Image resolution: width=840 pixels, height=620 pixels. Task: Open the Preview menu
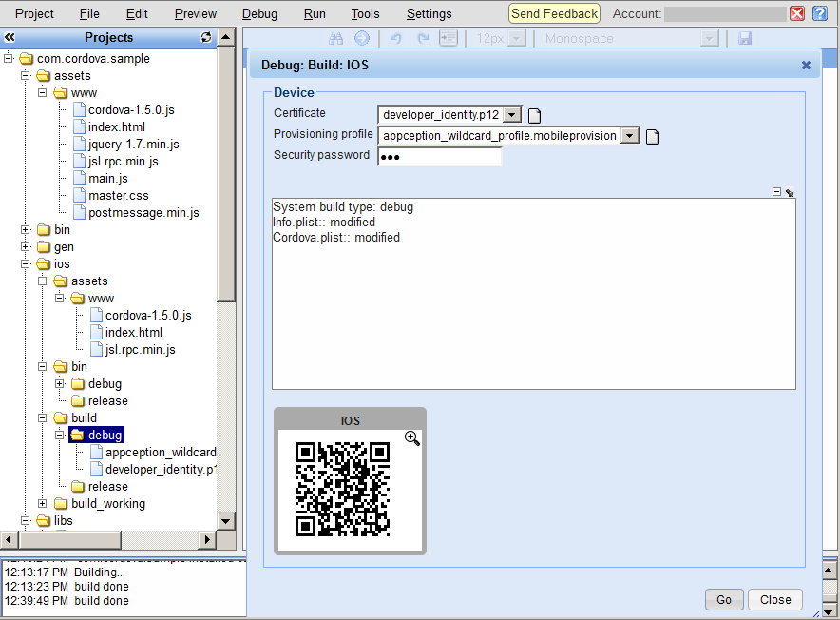(196, 14)
